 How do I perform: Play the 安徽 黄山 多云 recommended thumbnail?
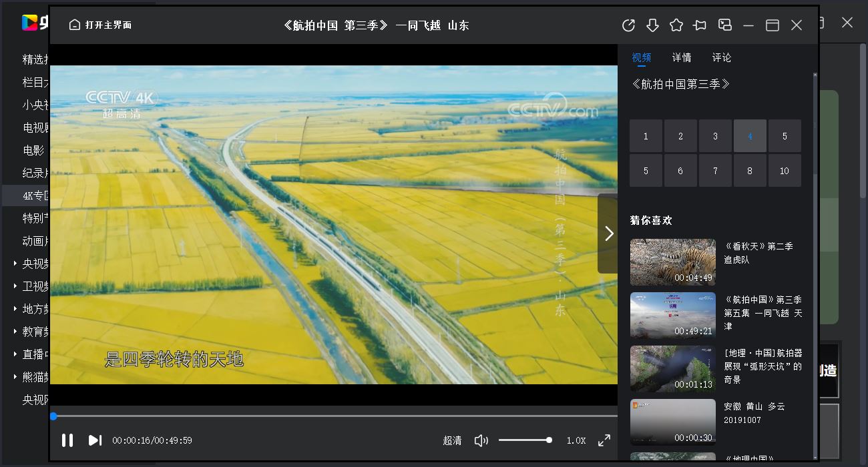click(672, 422)
